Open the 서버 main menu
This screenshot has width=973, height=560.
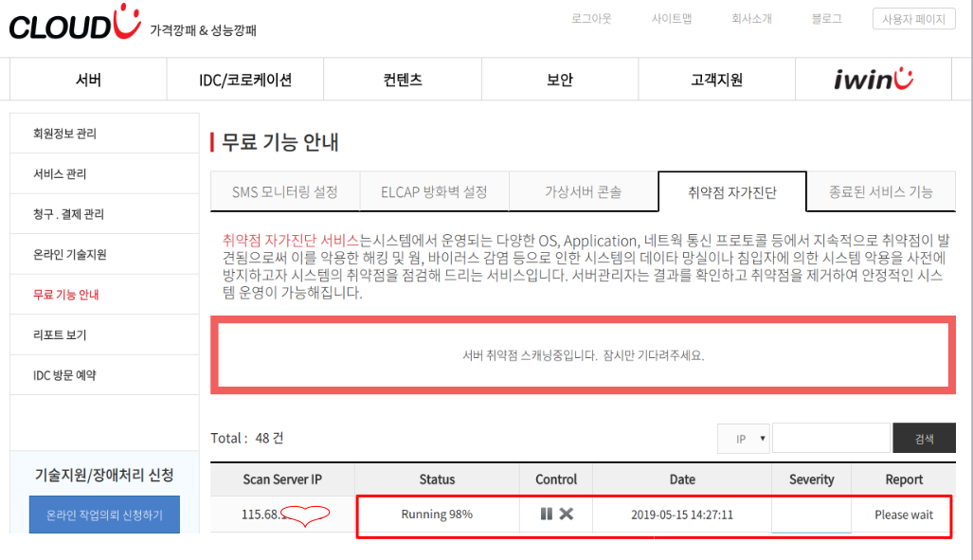pos(88,80)
